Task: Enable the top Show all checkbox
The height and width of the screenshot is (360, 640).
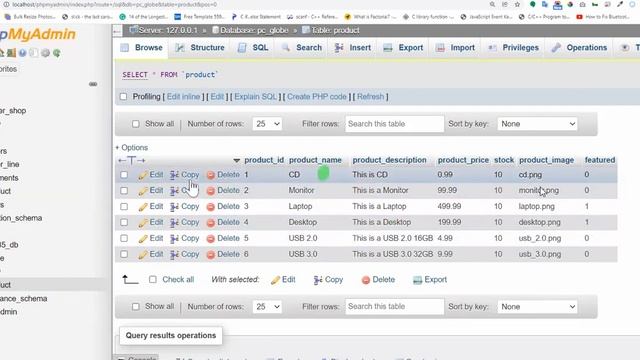Action: [136, 124]
